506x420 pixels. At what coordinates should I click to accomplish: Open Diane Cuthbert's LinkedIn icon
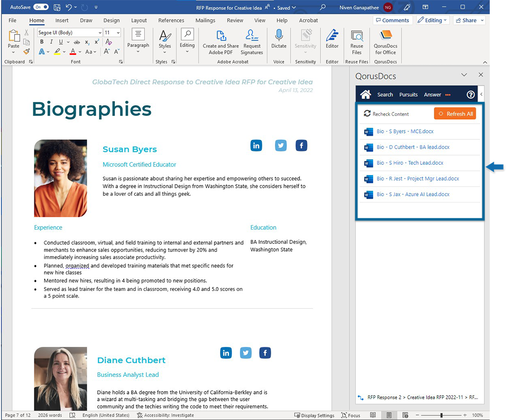tap(226, 353)
